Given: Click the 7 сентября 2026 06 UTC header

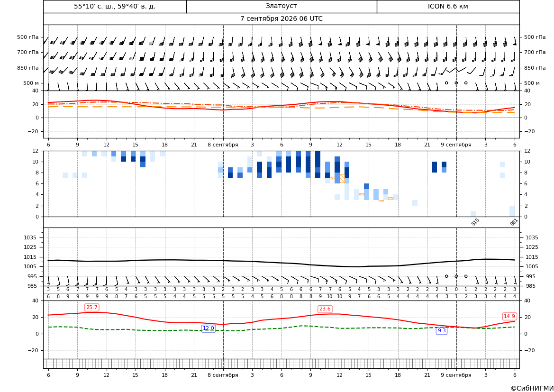Looking at the screenshot, I should pyautogui.click(x=281, y=19).
